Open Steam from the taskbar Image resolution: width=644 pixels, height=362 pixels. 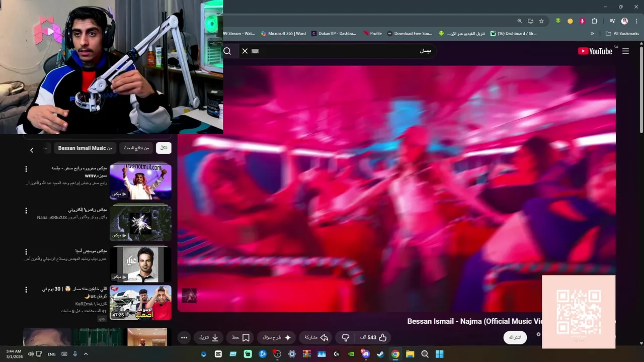[380, 354]
